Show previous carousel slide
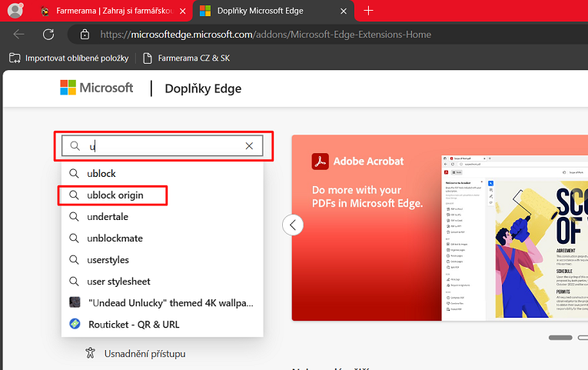This screenshot has width=588, height=370. (293, 225)
